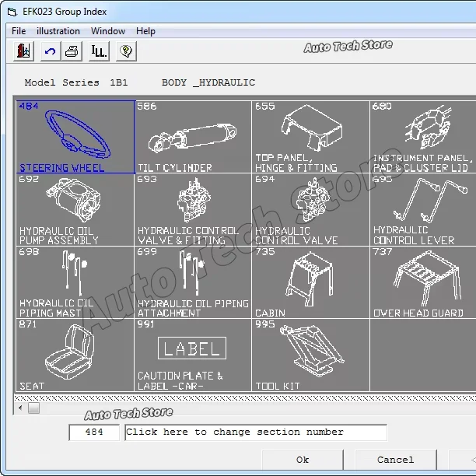Click the horizontal scrollbar left arrow
The height and width of the screenshot is (476, 476).
[x=20, y=408]
